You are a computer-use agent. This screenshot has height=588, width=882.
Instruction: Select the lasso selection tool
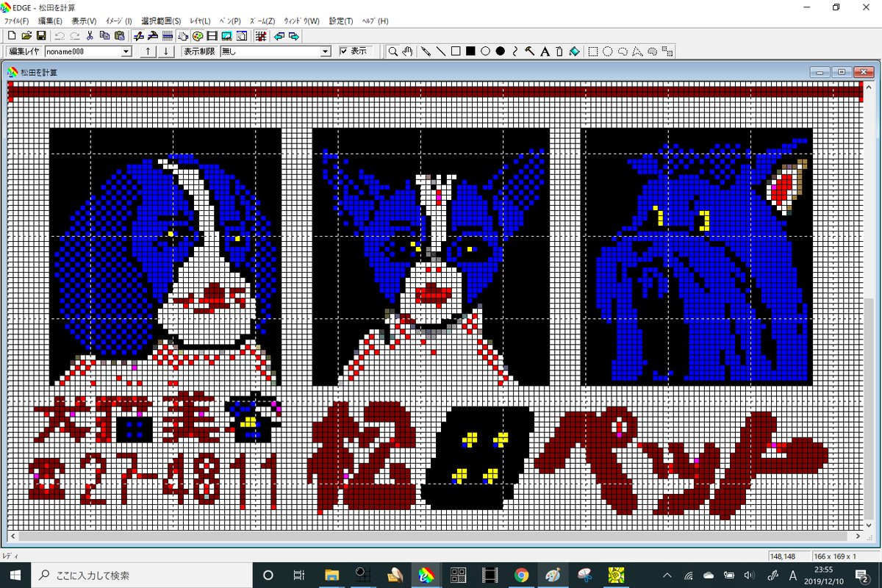click(x=623, y=51)
